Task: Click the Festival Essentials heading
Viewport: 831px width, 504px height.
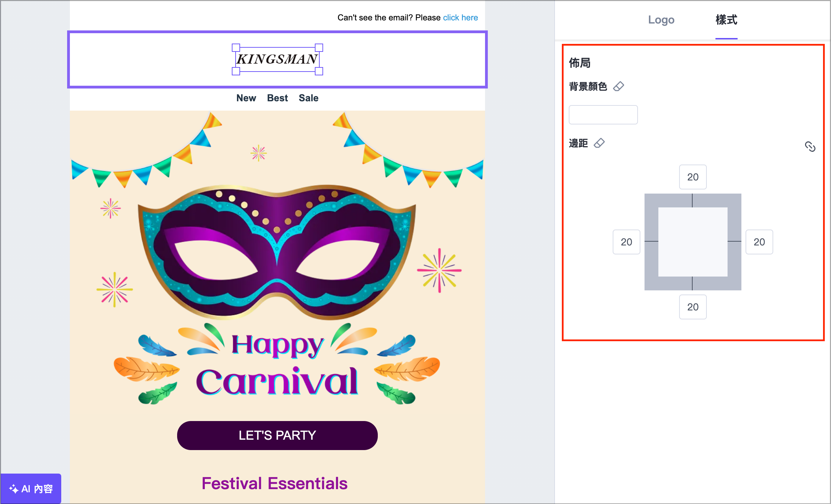Action: tap(274, 483)
